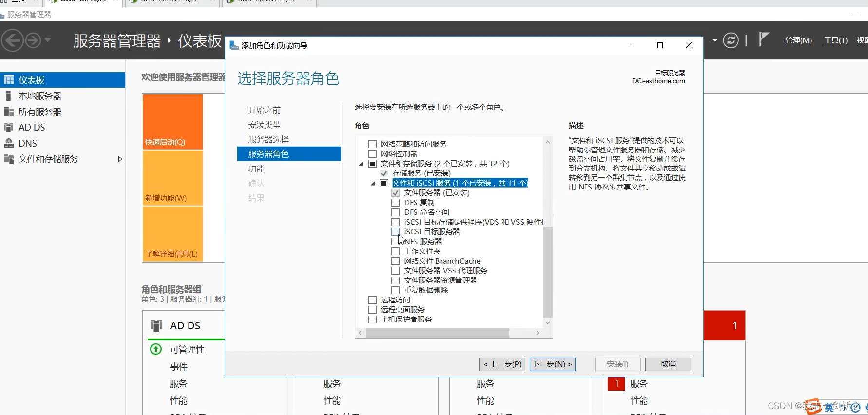Check 文件服务器资源管理器 checkbox

396,281
